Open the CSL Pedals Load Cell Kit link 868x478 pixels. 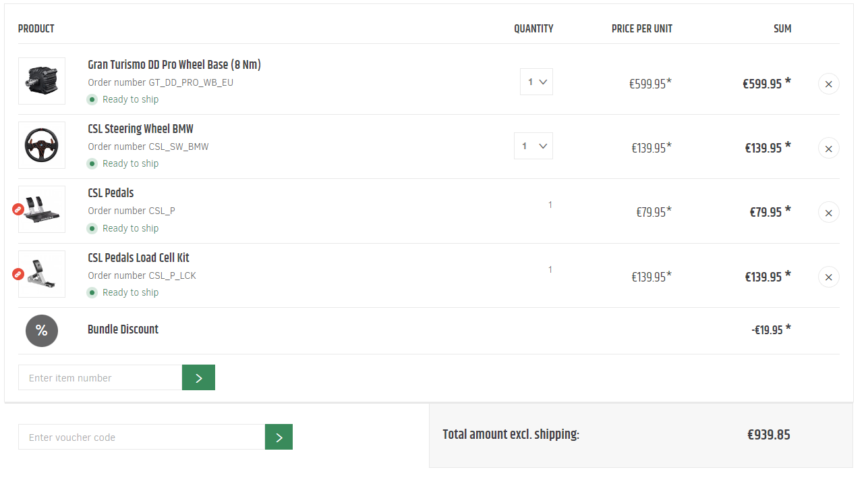coord(138,258)
